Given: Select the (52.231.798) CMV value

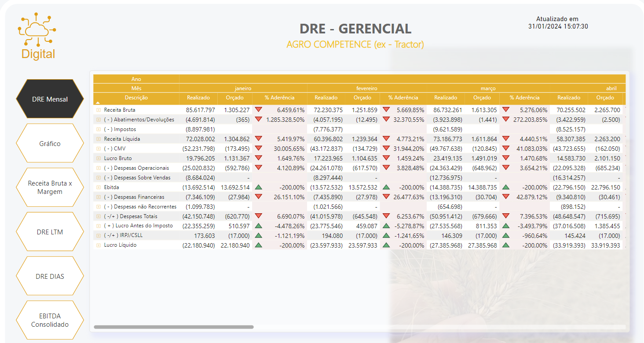Looking at the screenshot, I should pos(199,149).
